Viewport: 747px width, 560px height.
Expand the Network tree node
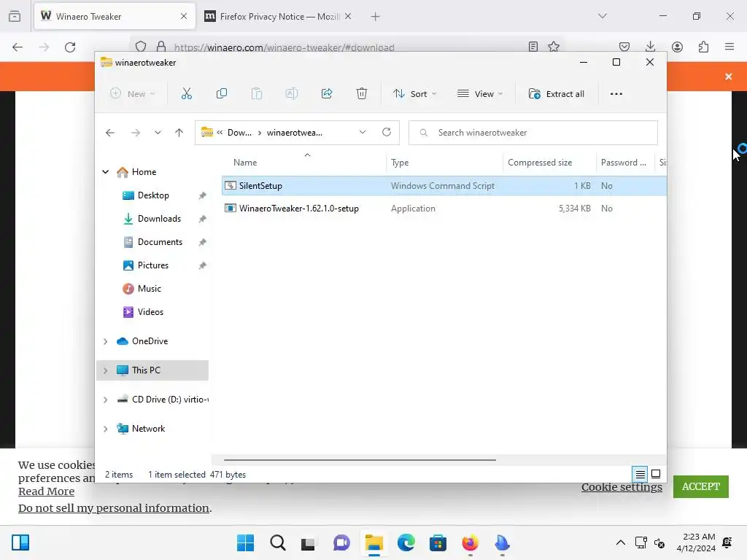click(x=105, y=429)
